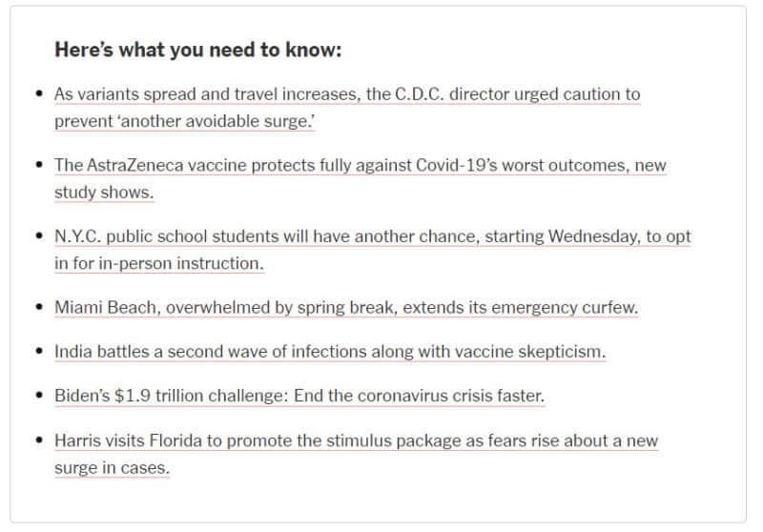Click the text "prevent 'another avoidable surge.'"

(184, 121)
